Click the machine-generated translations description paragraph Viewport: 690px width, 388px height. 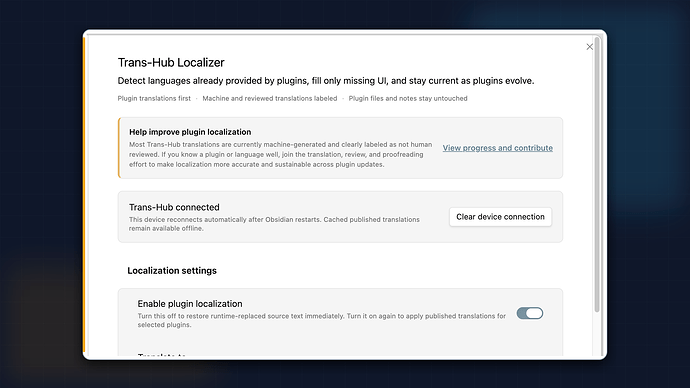pyautogui.click(x=280, y=154)
